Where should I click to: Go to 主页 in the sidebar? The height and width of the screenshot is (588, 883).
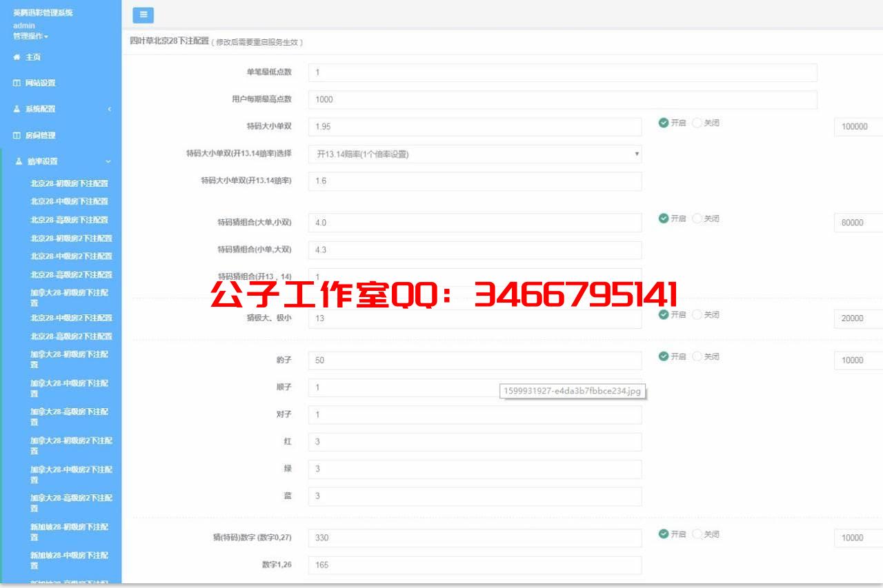click(33, 57)
